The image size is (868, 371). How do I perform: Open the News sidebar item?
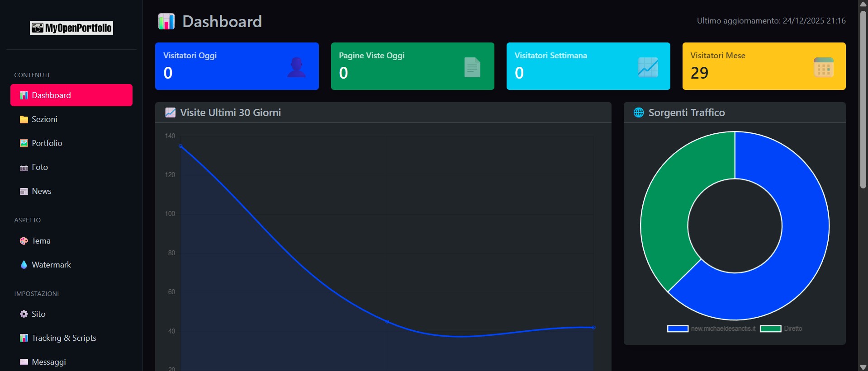coord(71,191)
